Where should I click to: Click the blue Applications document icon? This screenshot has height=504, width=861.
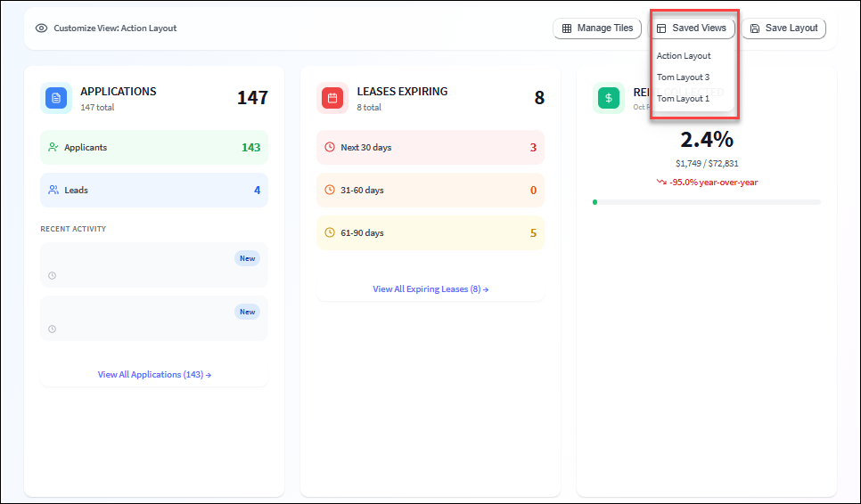[56, 98]
